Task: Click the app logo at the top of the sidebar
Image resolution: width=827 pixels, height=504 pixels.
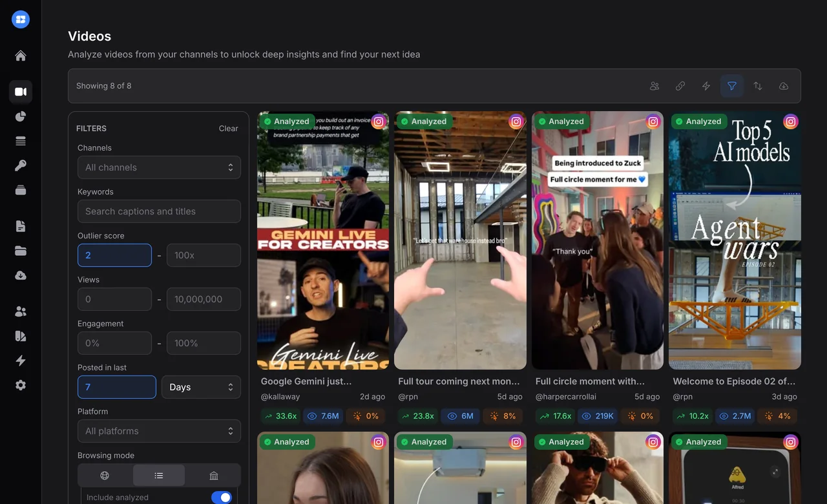Action: click(21, 19)
